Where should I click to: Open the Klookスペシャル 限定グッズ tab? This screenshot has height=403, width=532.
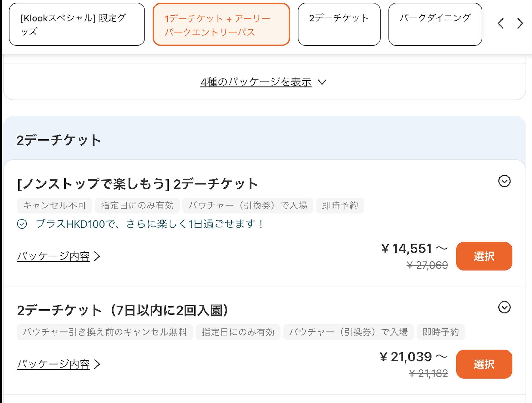tap(77, 24)
